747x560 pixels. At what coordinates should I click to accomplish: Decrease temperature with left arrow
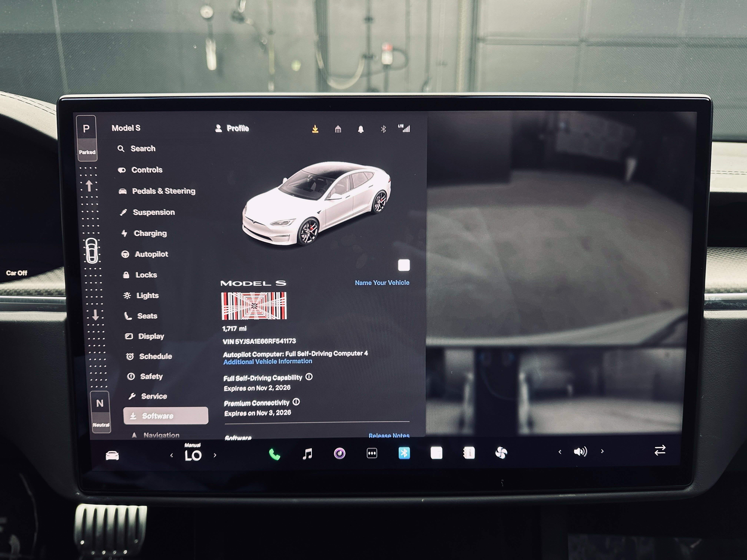(x=172, y=455)
